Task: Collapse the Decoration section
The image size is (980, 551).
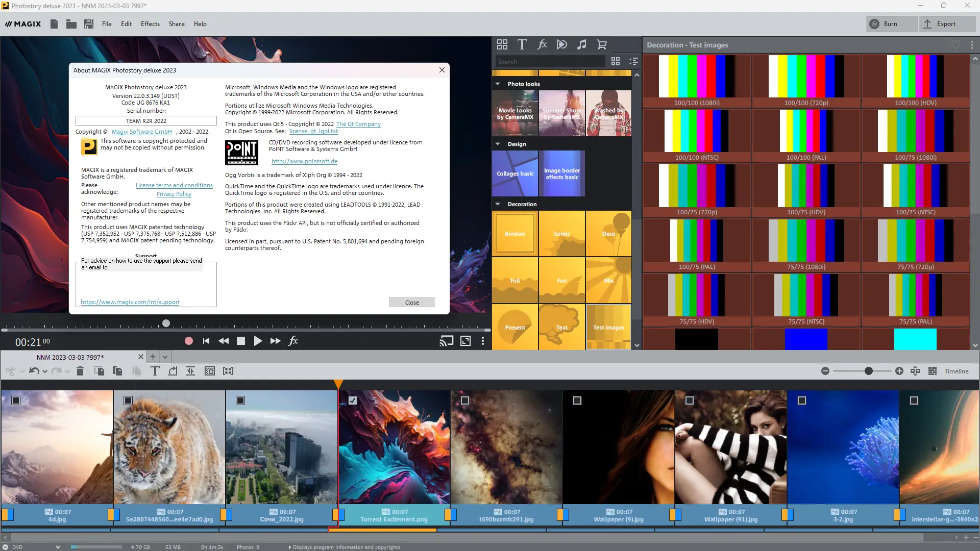Action: pyautogui.click(x=498, y=204)
